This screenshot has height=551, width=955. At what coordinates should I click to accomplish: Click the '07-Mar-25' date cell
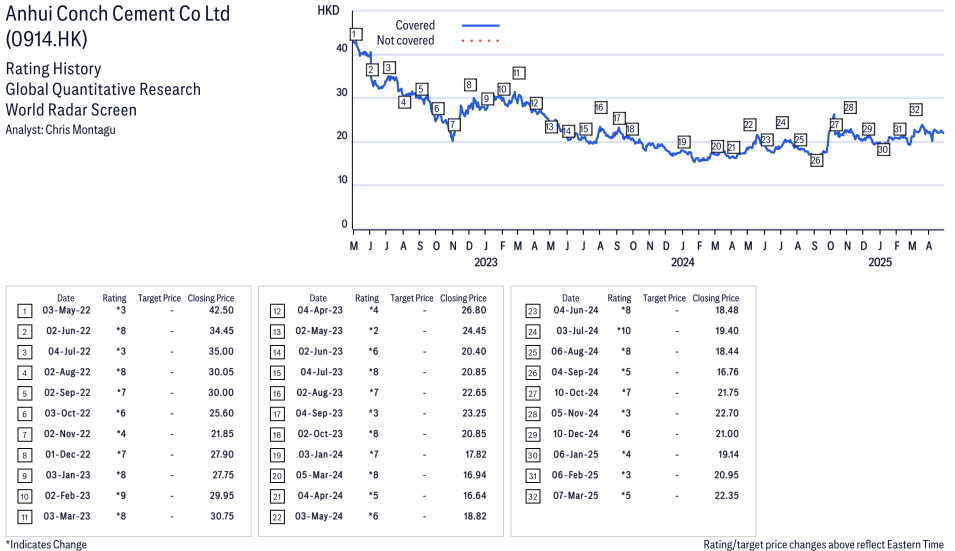click(576, 496)
